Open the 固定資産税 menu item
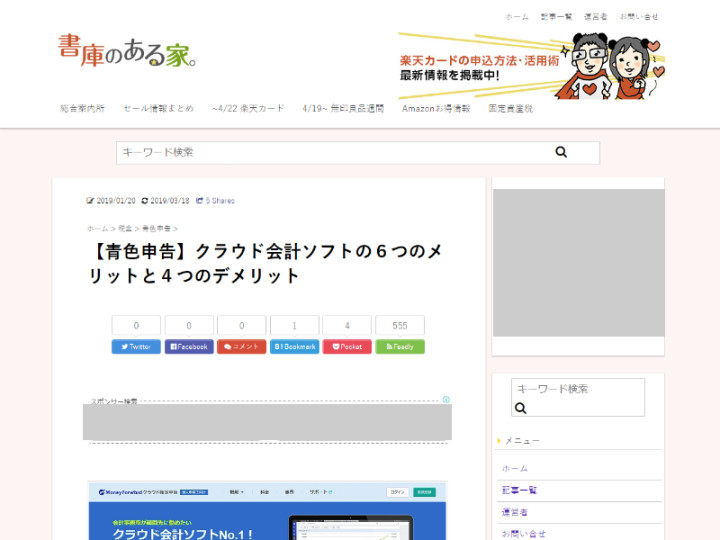This screenshot has height=540, width=720. pos(511,108)
